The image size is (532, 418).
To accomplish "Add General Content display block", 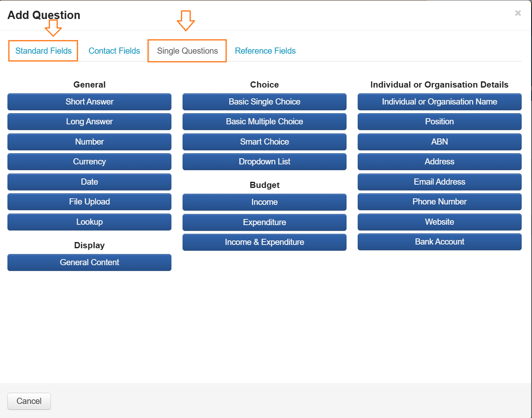I will 89,263.
